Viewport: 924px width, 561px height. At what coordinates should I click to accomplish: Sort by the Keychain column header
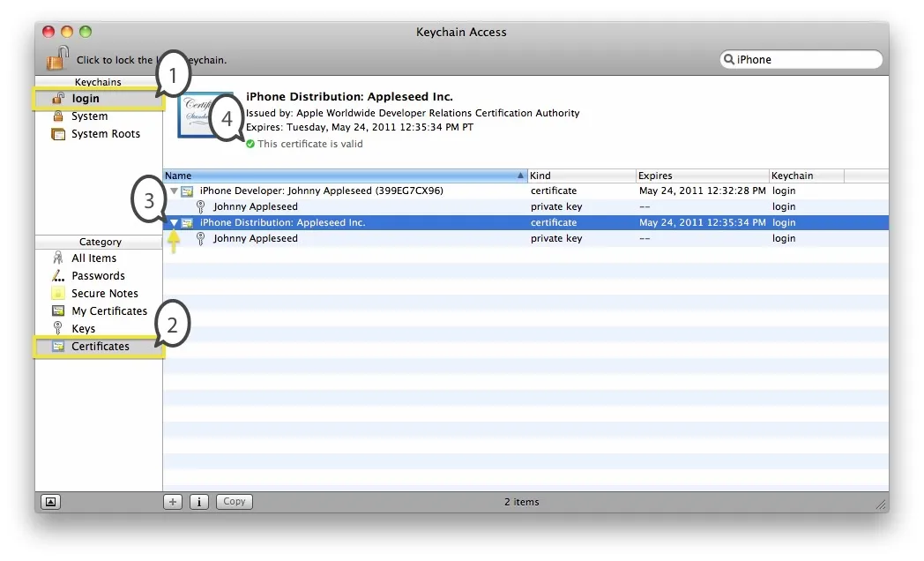pyautogui.click(x=807, y=176)
